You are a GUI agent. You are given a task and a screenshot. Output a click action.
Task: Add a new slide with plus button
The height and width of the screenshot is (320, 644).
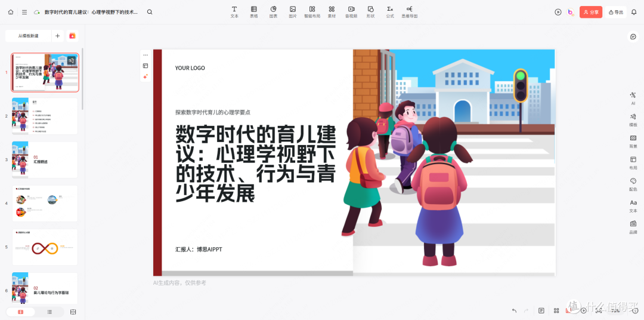coord(57,36)
